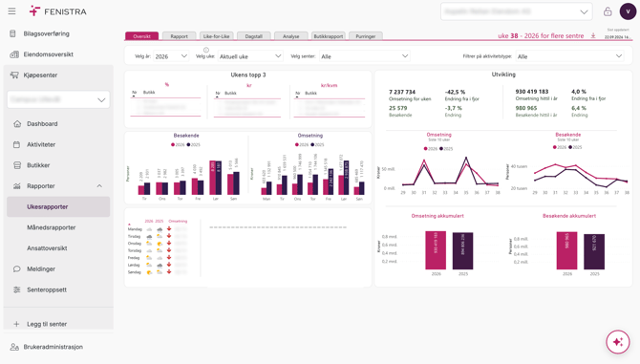
Task: Toggle 2026 legend in Omsetning line chart
Action: point(431,149)
